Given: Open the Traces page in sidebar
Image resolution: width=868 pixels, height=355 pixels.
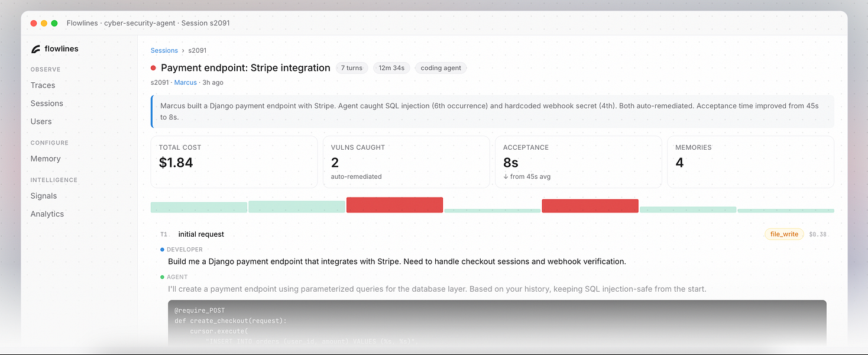Looking at the screenshot, I should [43, 85].
